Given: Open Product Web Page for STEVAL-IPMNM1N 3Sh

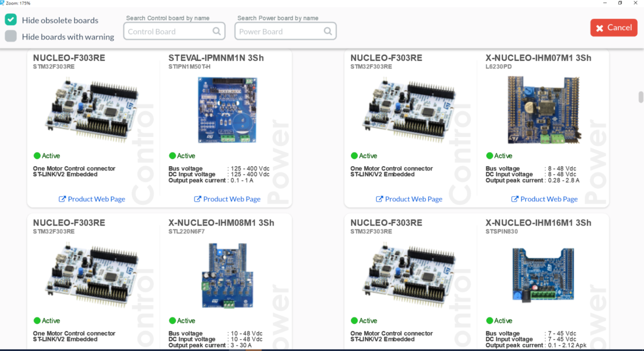Looking at the screenshot, I should click(x=227, y=199).
